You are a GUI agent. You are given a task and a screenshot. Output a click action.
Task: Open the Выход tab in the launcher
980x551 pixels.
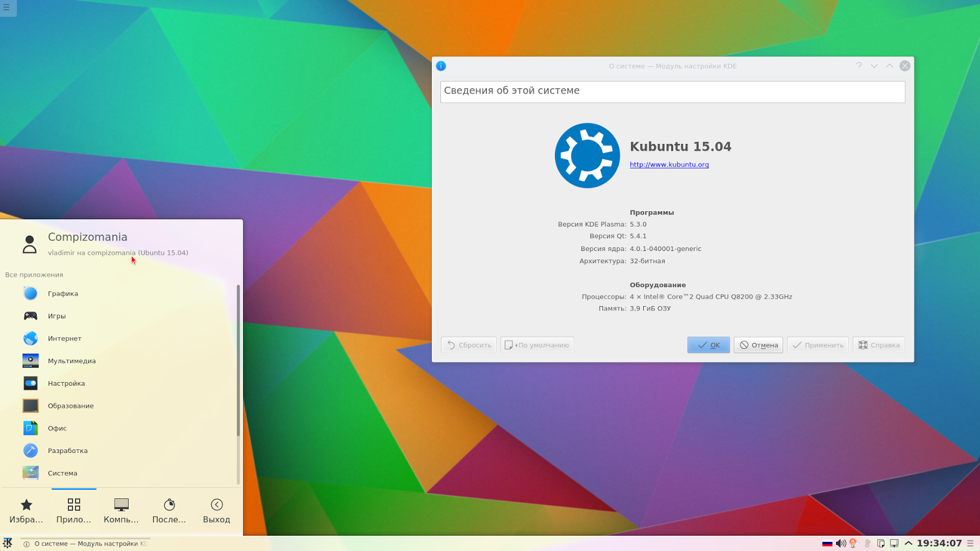tap(216, 510)
